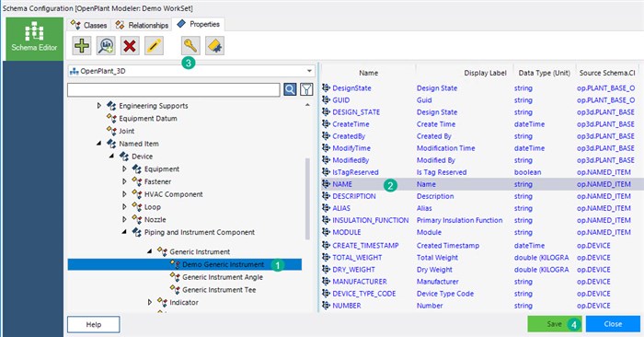Click the DESCRIPTION property icon
644x337 pixels.
326,196
